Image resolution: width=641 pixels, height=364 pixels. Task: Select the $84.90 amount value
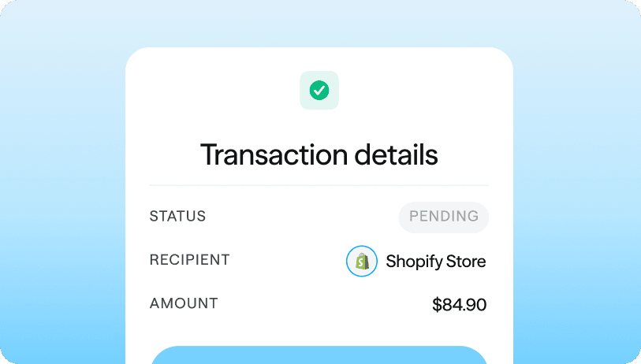pyautogui.click(x=459, y=305)
